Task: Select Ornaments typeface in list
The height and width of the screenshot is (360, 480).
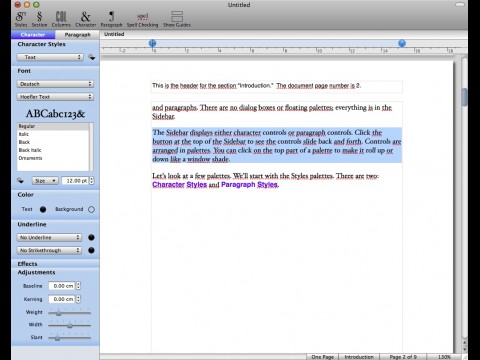Action: (x=53, y=158)
